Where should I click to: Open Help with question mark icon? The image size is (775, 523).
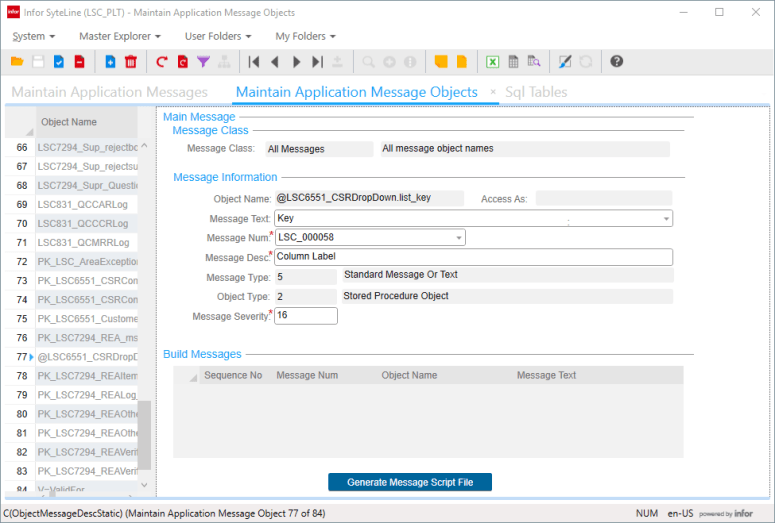[x=616, y=62]
